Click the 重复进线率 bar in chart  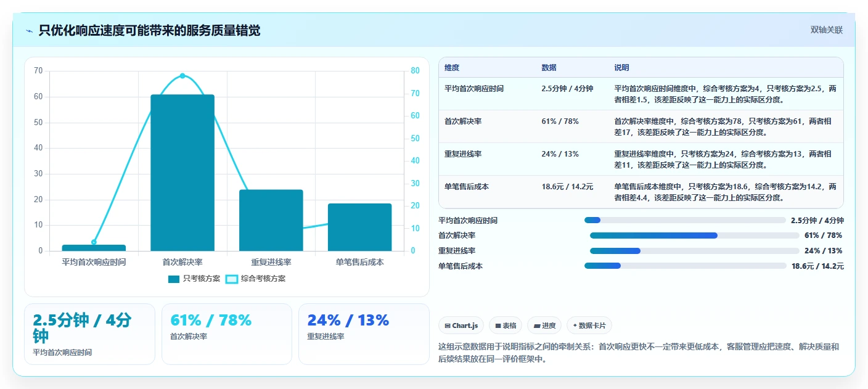pyautogui.click(x=271, y=220)
